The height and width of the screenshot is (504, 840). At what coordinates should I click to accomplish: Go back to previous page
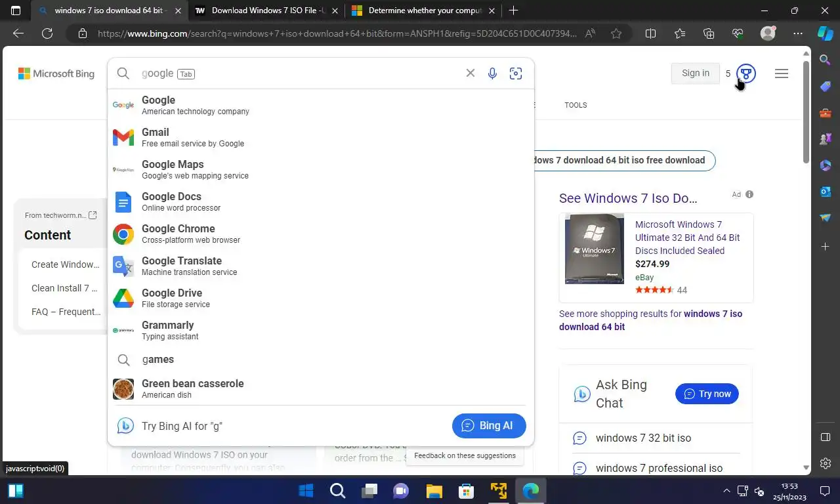[x=18, y=33]
